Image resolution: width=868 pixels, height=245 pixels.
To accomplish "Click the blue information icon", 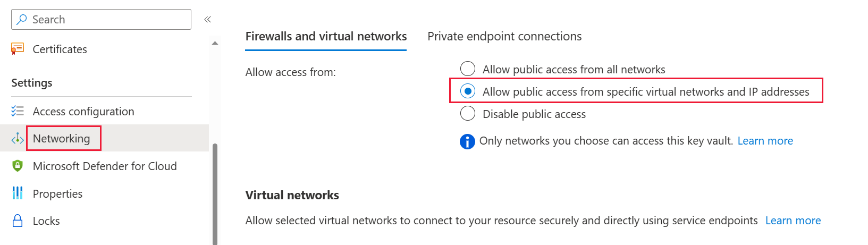I will click(467, 141).
